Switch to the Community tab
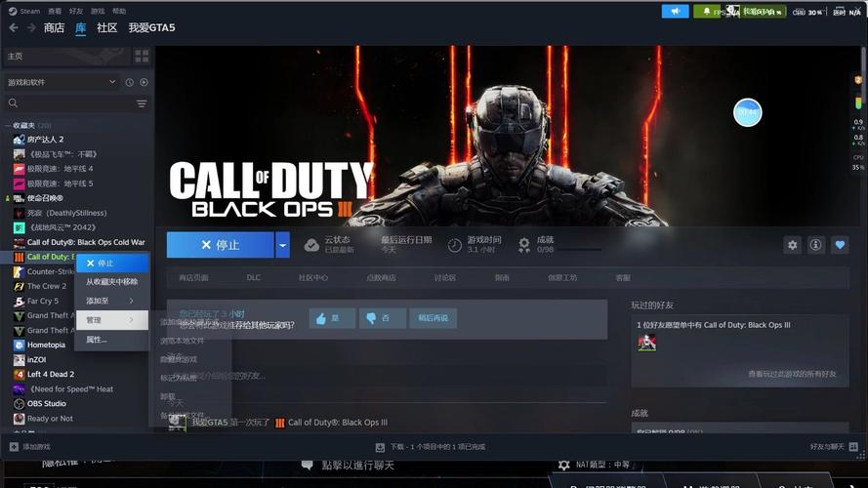This screenshot has height=488, width=868. [106, 27]
